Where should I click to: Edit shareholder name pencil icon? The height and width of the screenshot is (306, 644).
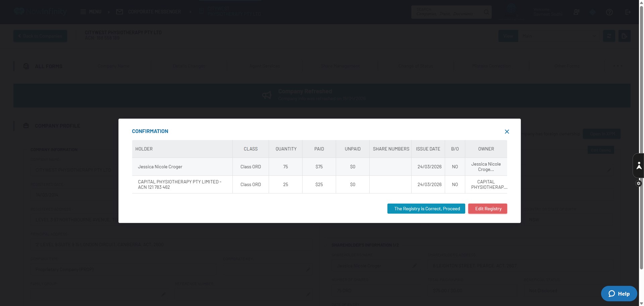[x=414, y=266]
